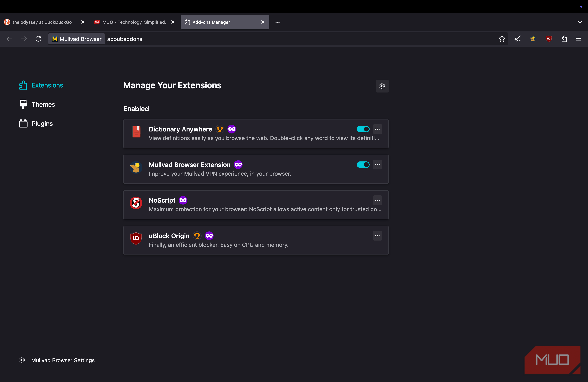Click uBlock Origin recommended trophy badge

tap(197, 236)
